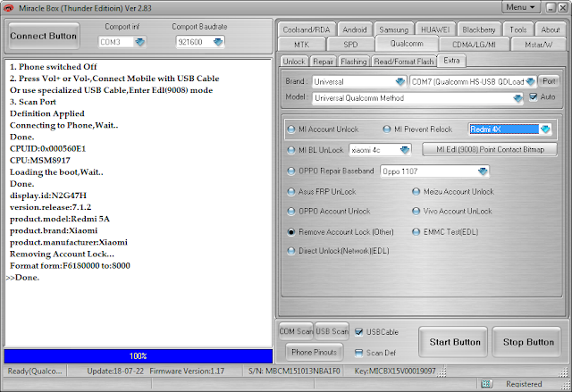Click the Port button
Viewport: 572px width, 392px height.
[x=549, y=81]
